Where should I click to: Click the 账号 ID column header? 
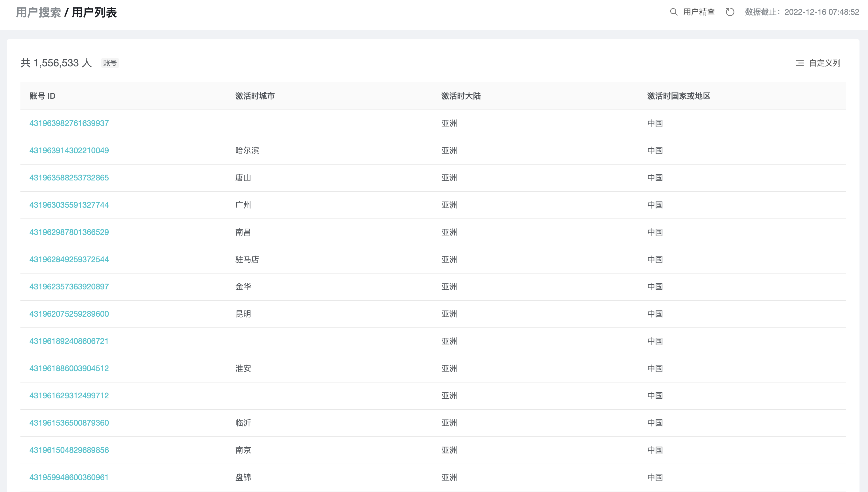point(42,96)
